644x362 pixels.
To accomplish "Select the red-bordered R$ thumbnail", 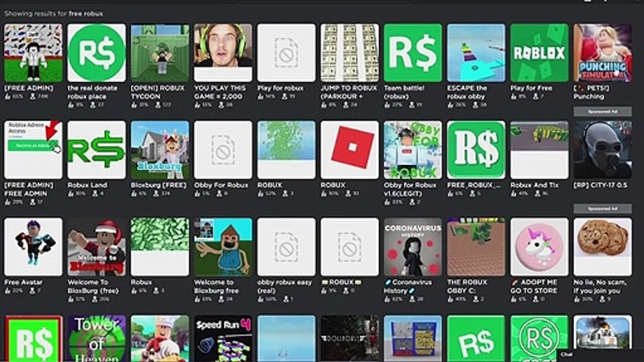I will click(x=33, y=338).
